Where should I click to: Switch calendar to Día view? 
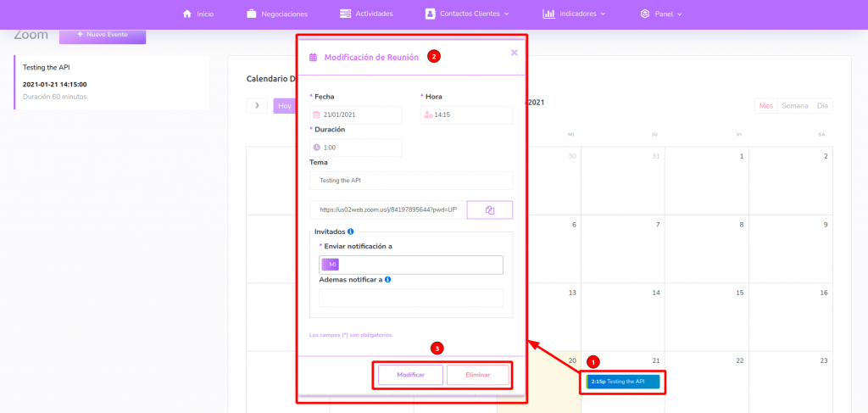point(822,106)
